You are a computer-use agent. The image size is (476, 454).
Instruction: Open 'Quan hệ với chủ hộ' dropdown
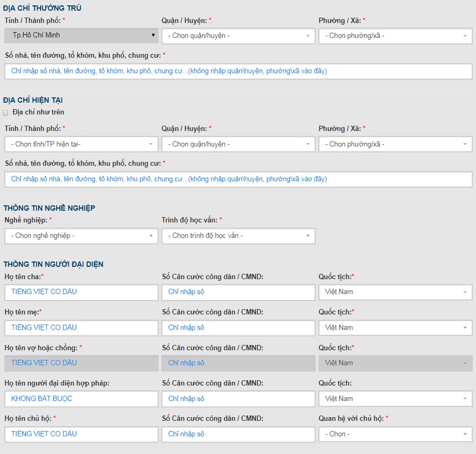(x=395, y=434)
